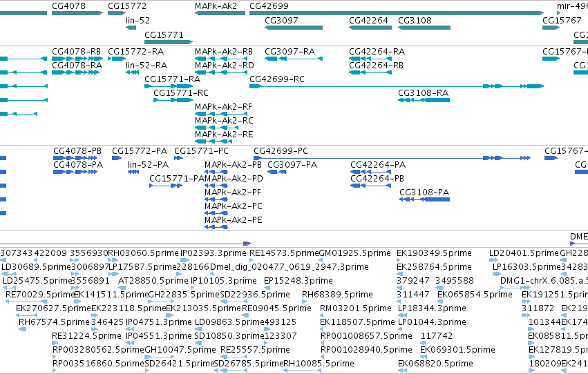This screenshot has width=588, height=374.
Task: Click the CG42264-RB transcript label
Action: coord(376,65)
